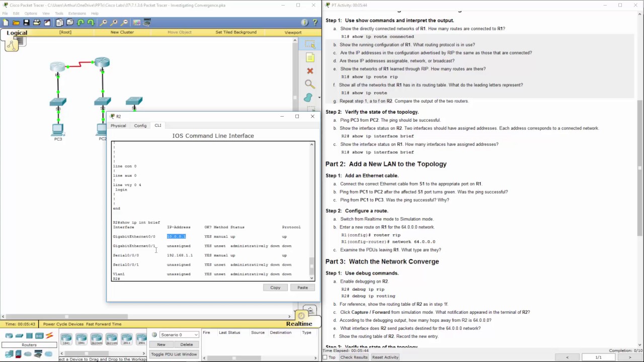Choose the Select tool on right toolbar

[310, 45]
